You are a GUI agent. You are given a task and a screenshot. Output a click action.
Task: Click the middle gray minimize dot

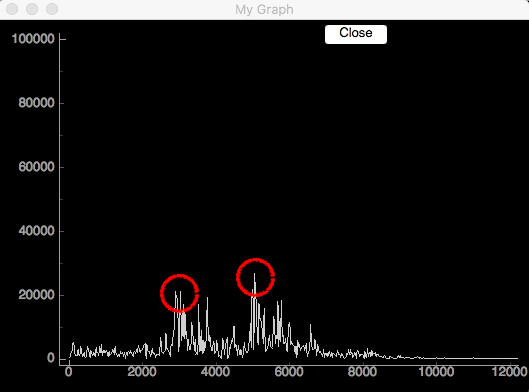tap(32, 9)
